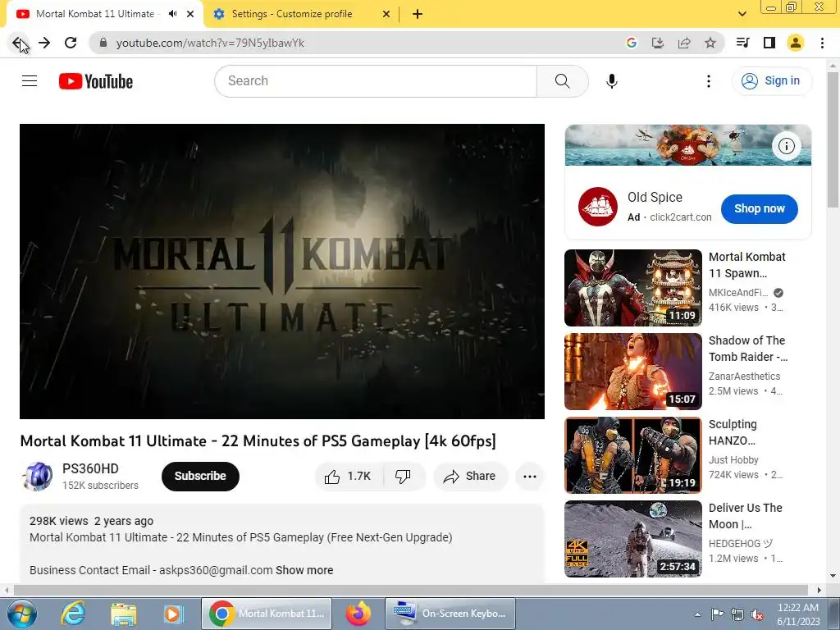Open the Sculpting HANZO video thumbnail
Image resolution: width=840 pixels, height=630 pixels.
click(633, 454)
